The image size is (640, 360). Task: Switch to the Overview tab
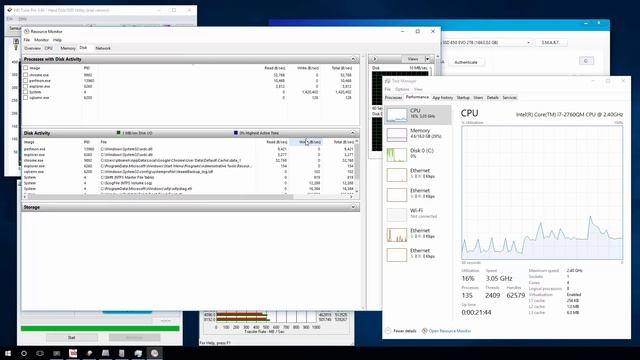pos(32,48)
